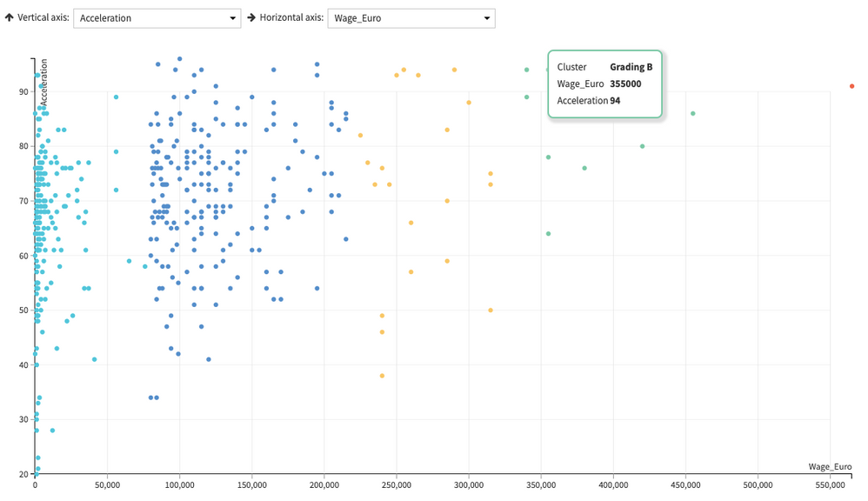Click the Wage_Euro axis title on the chart

coord(830,467)
